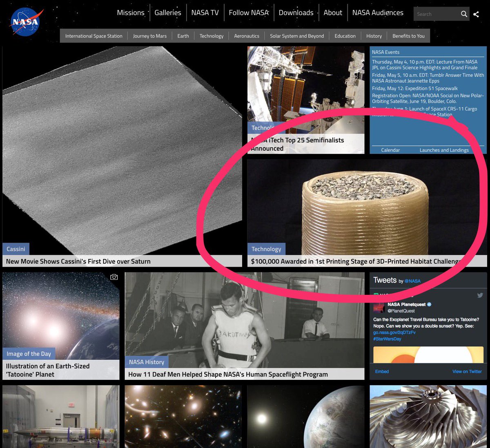Click the NASA logo
This screenshot has height=448, width=490.
(x=26, y=22)
